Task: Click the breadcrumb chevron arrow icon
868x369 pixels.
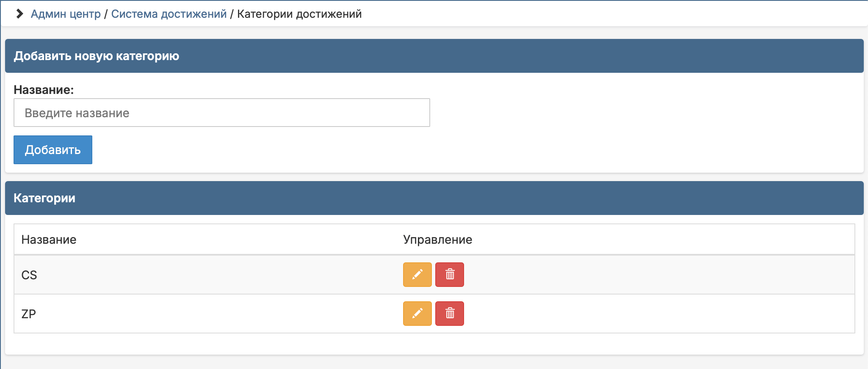Action: click(19, 14)
